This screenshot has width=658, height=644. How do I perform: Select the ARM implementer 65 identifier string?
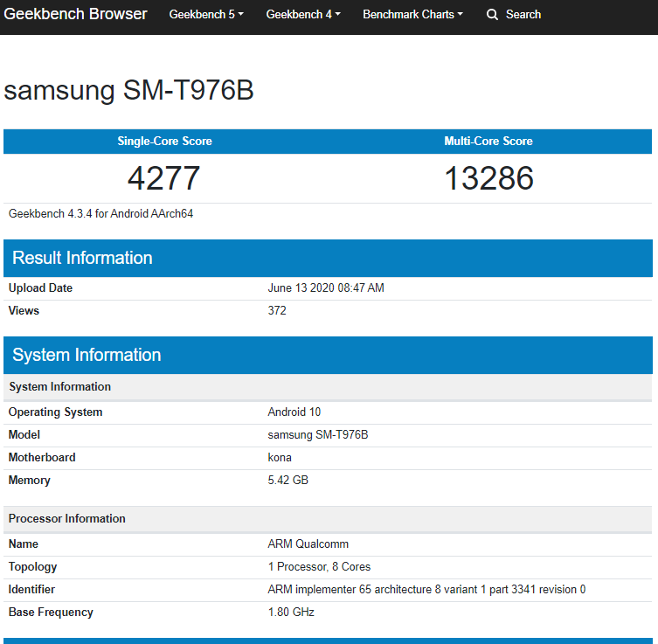tap(426, 590)
